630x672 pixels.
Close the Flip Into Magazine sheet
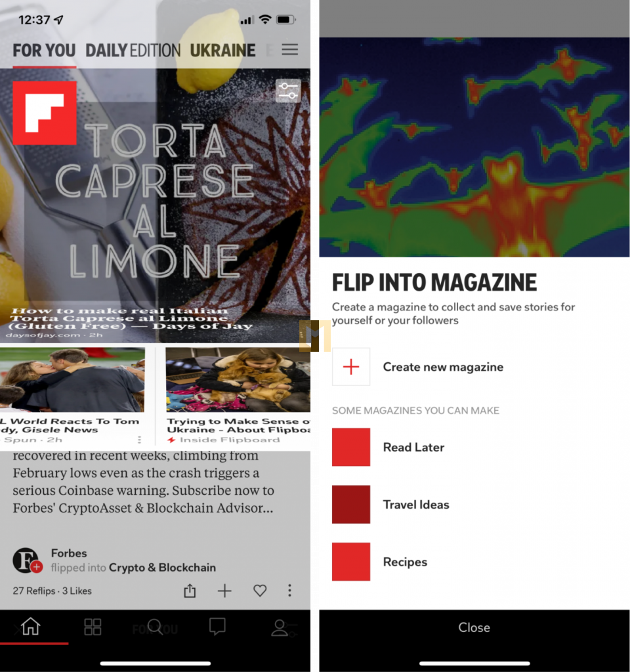pyautogui.click(x=474, y=627)
